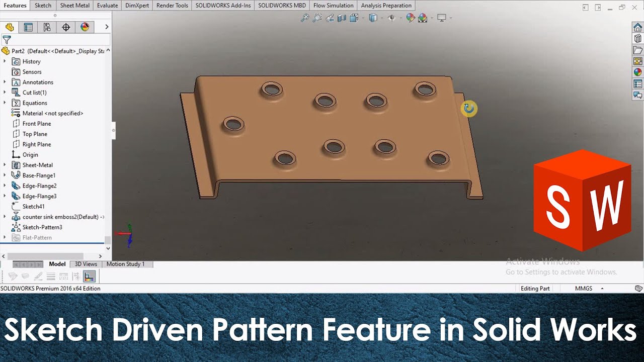Expand the History tree item
This screenshot has width=644, height=362.
click(x=5, y=61)
